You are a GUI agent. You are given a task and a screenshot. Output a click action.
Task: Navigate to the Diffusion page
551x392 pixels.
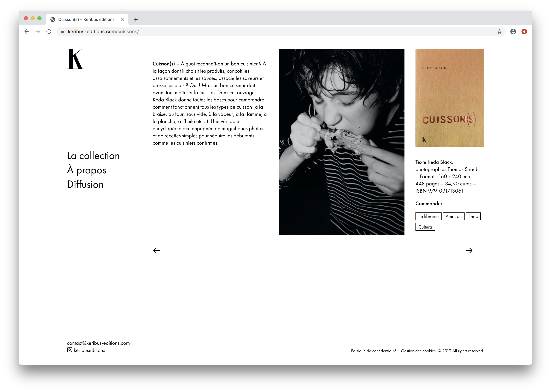click(85, 184)
